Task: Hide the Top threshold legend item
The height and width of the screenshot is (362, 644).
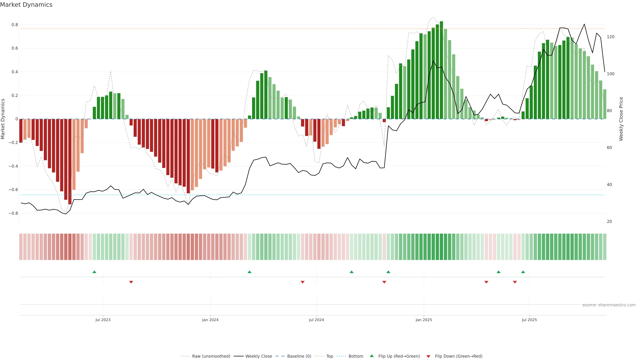Action: (x=330, y=356)
